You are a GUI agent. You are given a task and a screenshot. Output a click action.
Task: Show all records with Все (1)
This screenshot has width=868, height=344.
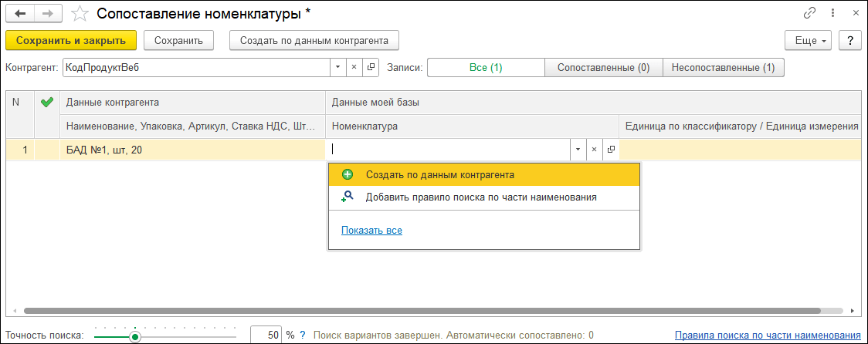[x=486, y=68]
